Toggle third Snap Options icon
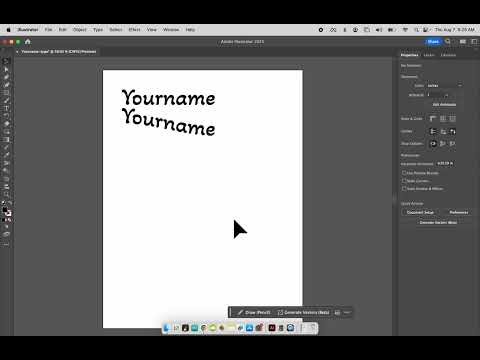Viewport: 480px width, 360px height. tap(452, 144)
